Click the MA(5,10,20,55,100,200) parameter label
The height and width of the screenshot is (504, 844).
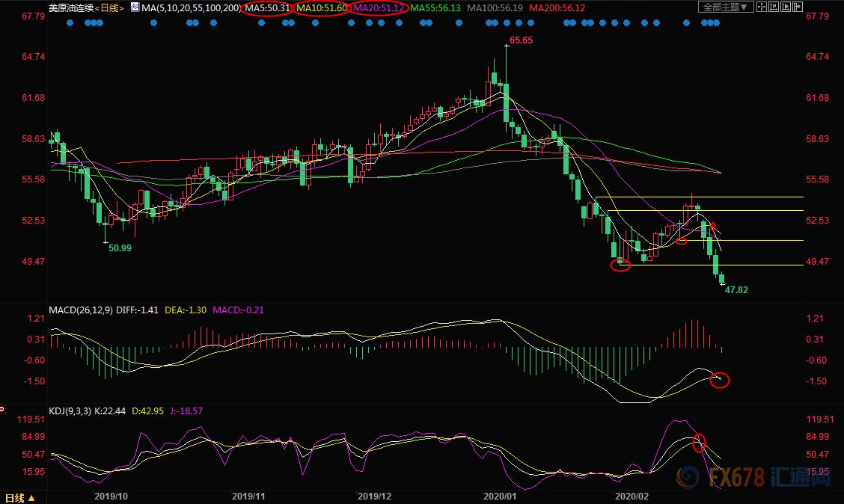pos(190,7)
